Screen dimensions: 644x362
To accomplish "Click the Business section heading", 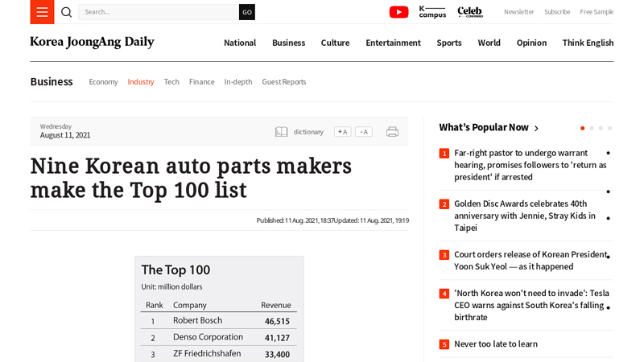I will [x=52, y=82].
